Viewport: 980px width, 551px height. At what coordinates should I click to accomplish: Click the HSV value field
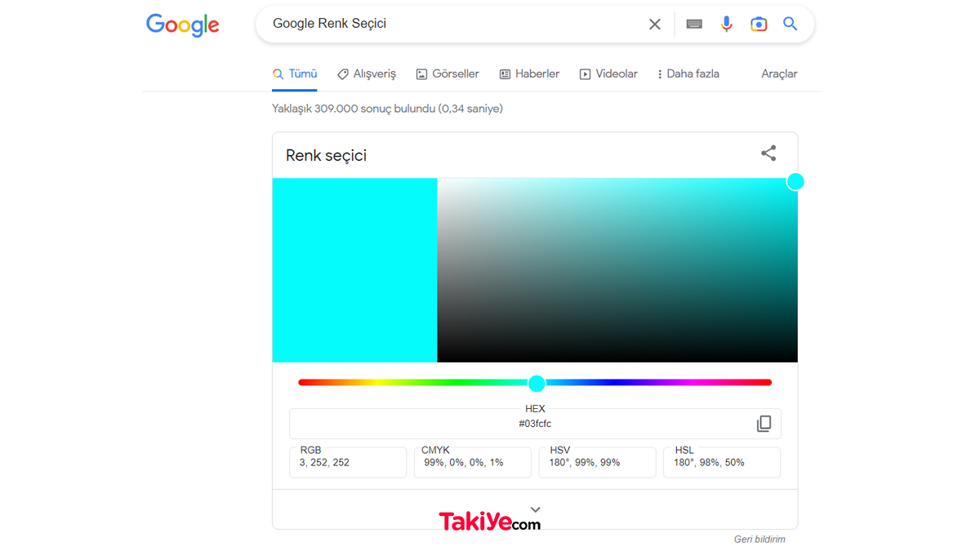click(597, 462)
